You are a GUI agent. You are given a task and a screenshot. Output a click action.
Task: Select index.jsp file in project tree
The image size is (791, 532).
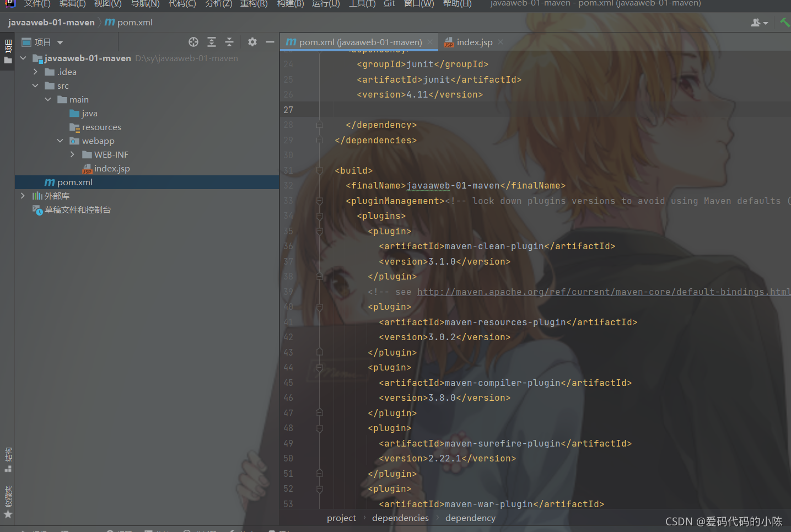pyautogui.click(x=106, y=168)
